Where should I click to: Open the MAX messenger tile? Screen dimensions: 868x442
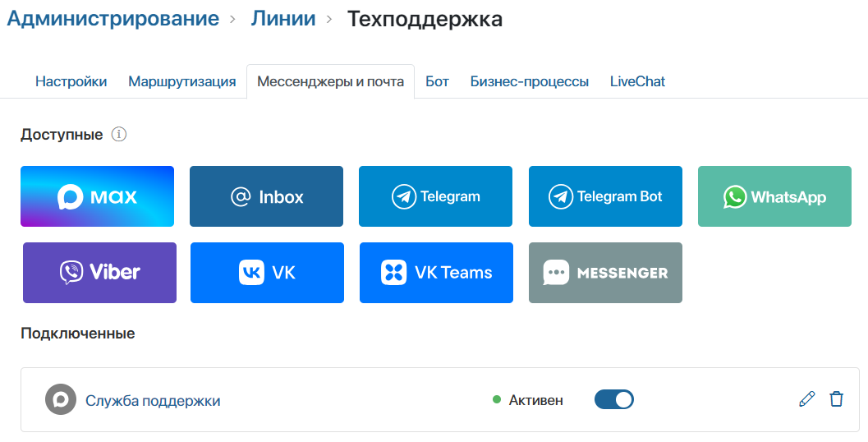point(98,196)
